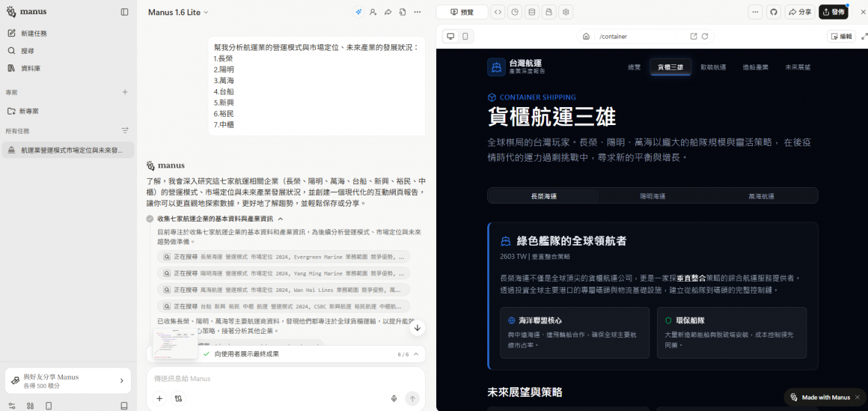This screenshot has width=868, height=411.
Task: Select the mobile viewport toggle
Action: tap(465, 37)
